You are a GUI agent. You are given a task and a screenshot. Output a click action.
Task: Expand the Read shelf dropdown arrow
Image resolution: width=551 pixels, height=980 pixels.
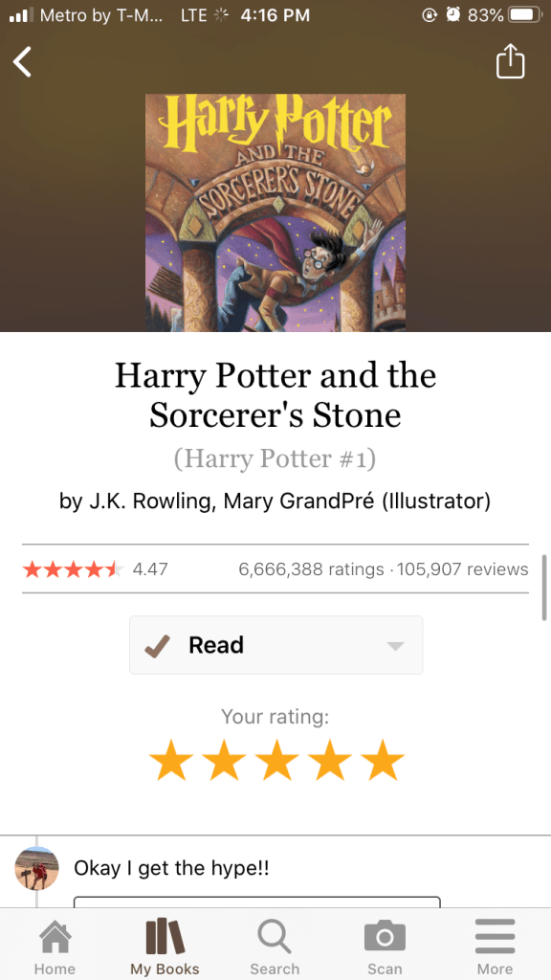[x=395, y=646]
